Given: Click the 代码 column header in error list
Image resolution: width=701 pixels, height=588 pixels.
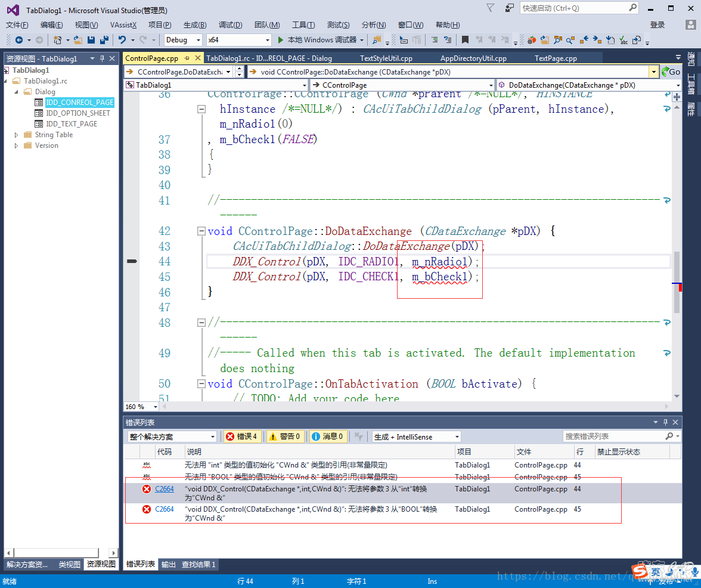Looking at the screenshot, I should [164, 451].
